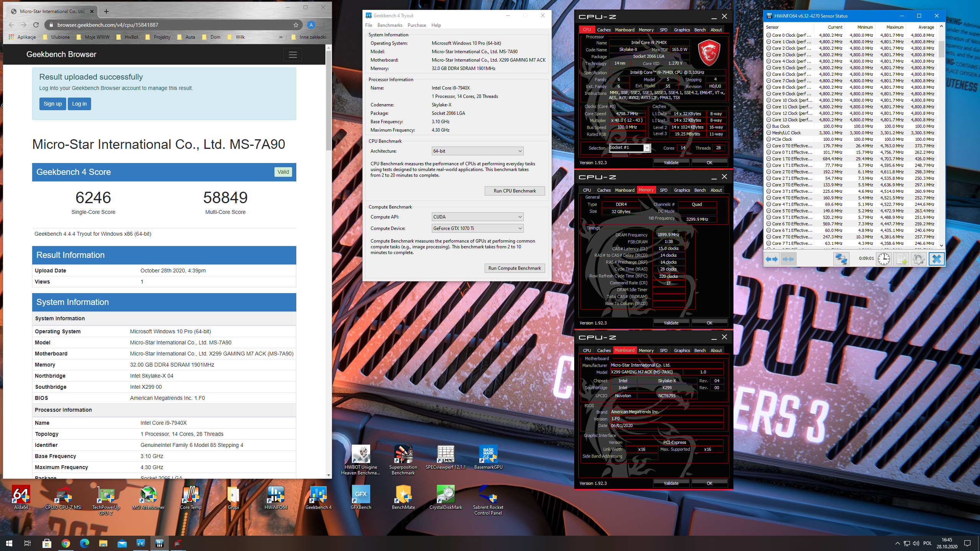Open the Windows Start menu
The width and height of the screenshot is (980, 551).
[x=9, y=543]
